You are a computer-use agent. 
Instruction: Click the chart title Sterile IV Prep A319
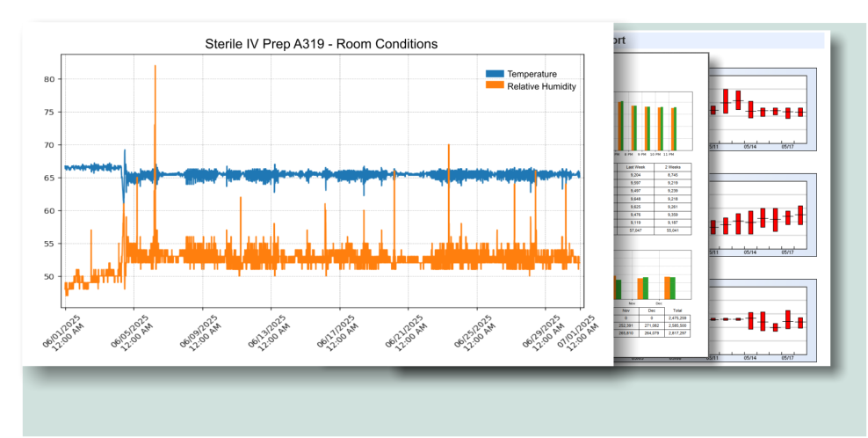tap(321, 43)
